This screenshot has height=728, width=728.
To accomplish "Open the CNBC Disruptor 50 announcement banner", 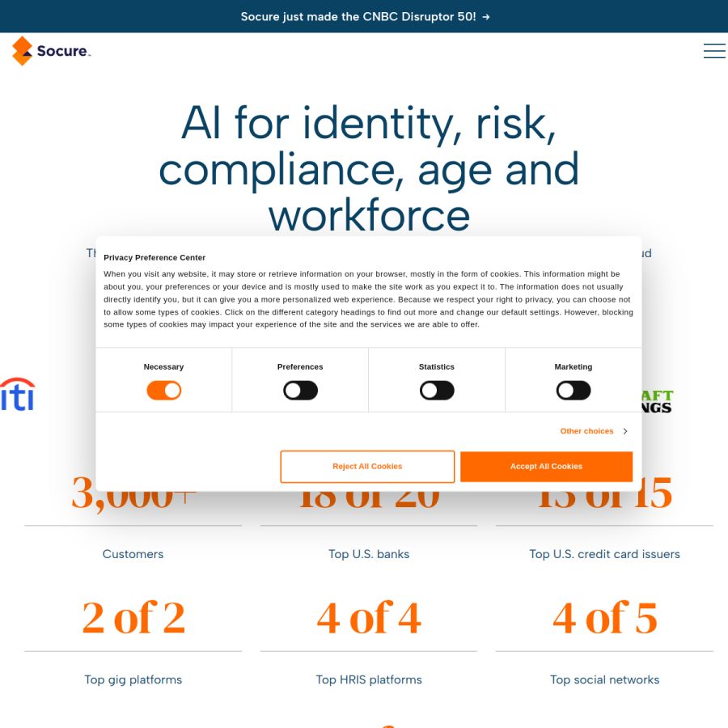I will click(365, 17).
